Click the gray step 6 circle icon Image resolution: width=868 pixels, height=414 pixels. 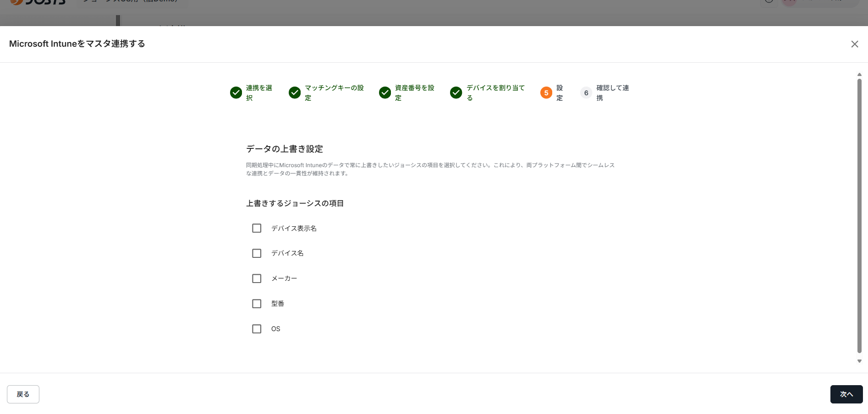coord(586,93)
